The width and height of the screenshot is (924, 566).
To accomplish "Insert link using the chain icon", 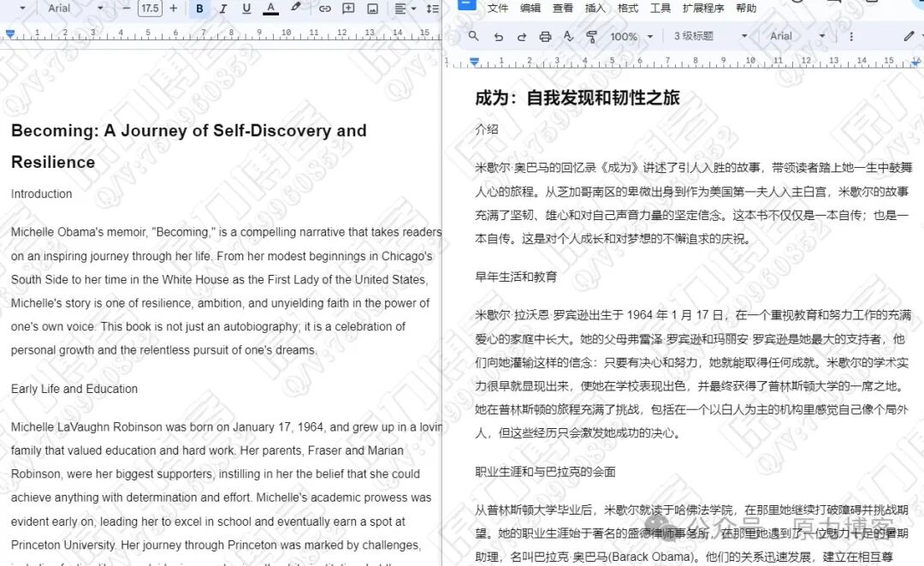I will tap(325, 9).
